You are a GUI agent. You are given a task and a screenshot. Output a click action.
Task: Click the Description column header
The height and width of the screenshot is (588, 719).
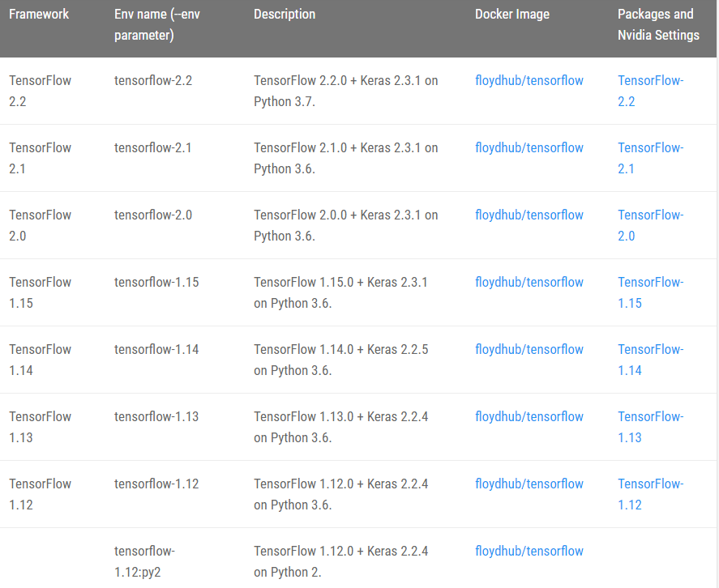click(x=285, y=15)
